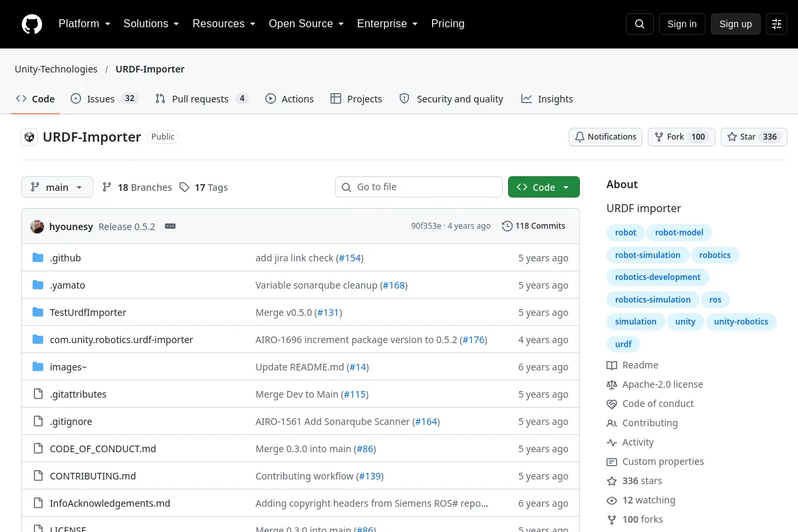798x532 pixels.
Task: Click the Go to file field
Action: (x=419, y=187)
